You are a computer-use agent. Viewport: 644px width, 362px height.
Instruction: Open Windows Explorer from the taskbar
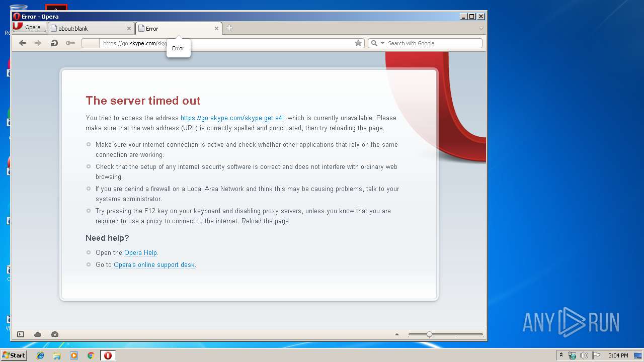click(x=57, y=355)
